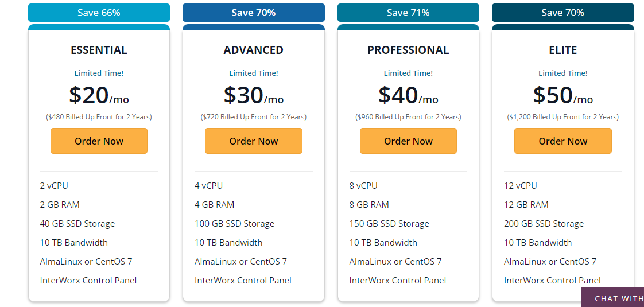
Task: Click the $960 Billed Up Front note
Action: [408, 117]
